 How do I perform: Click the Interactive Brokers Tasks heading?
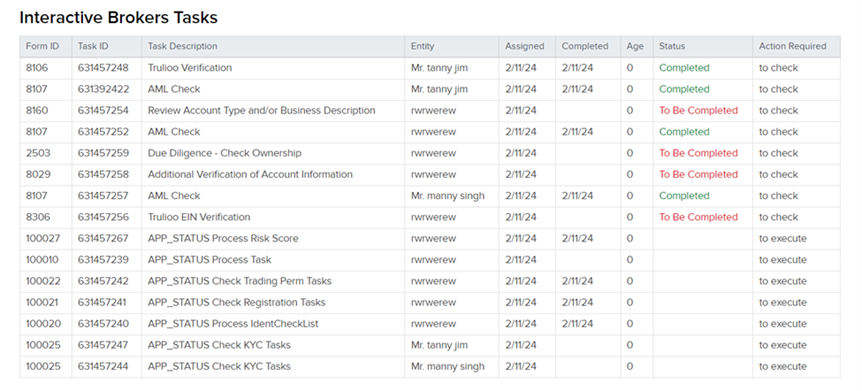(119, 18)
